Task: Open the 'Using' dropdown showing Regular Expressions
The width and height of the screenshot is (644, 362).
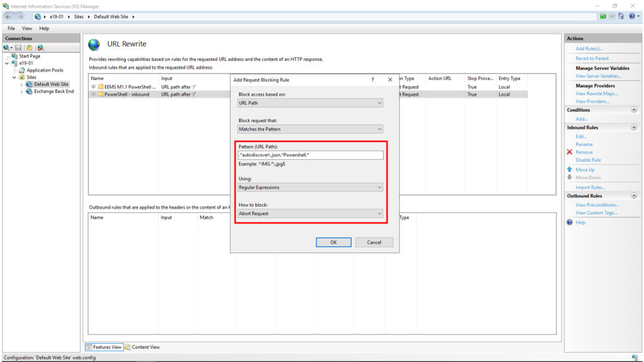Action: coord(309,187)
